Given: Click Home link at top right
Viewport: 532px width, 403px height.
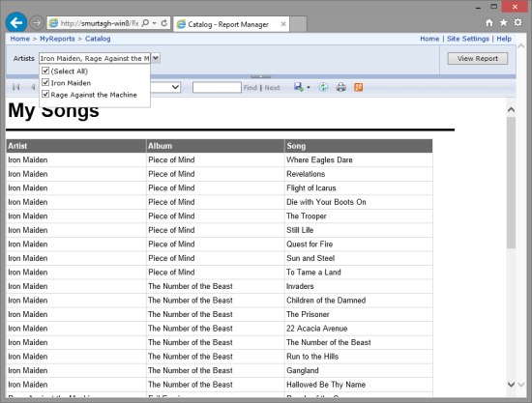Looking at the screenshot, I should click(429, 39).
